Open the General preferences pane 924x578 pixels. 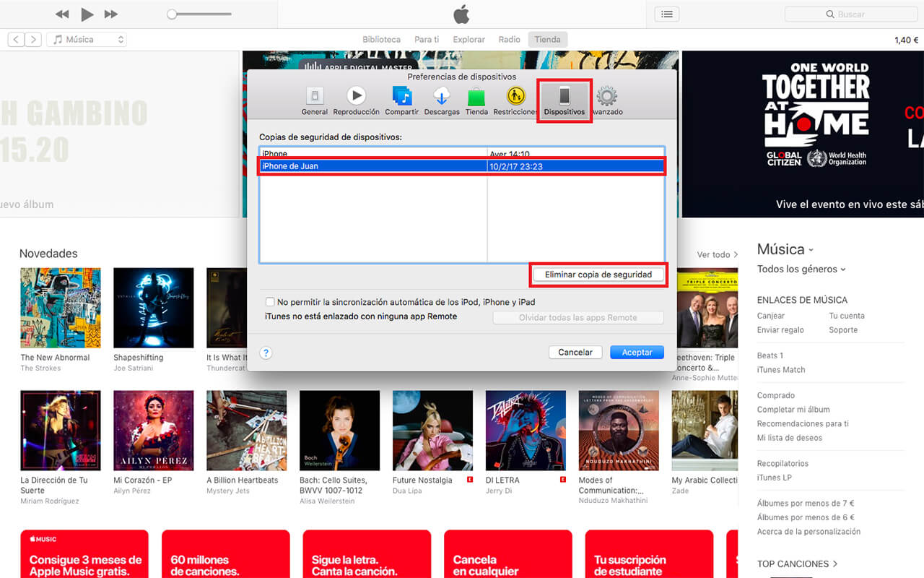point(315,101)
